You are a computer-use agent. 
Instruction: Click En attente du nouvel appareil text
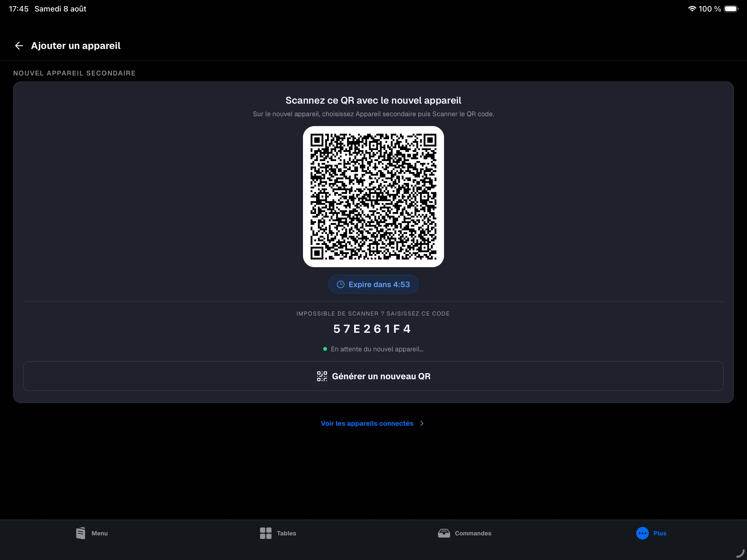(x=377, y=349)
